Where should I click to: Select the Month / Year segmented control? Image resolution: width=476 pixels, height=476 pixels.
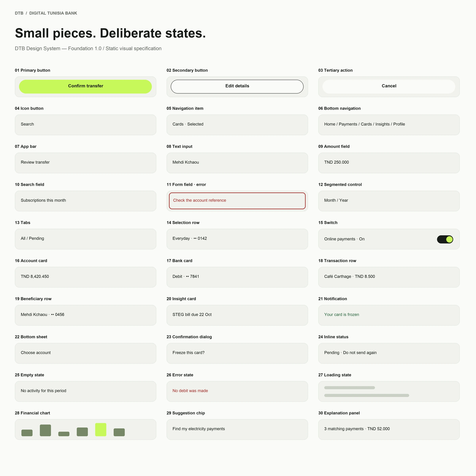tap(389, 201)
